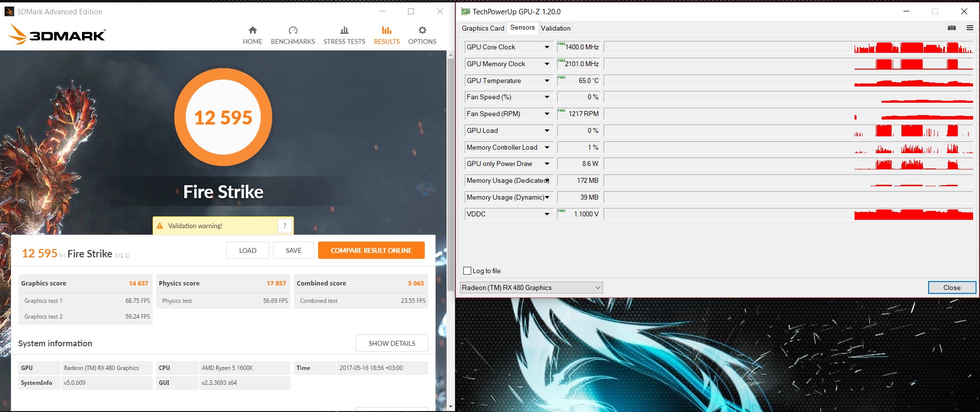Click COMPARE RESULT ONLINE button

[x=371, y=250]
